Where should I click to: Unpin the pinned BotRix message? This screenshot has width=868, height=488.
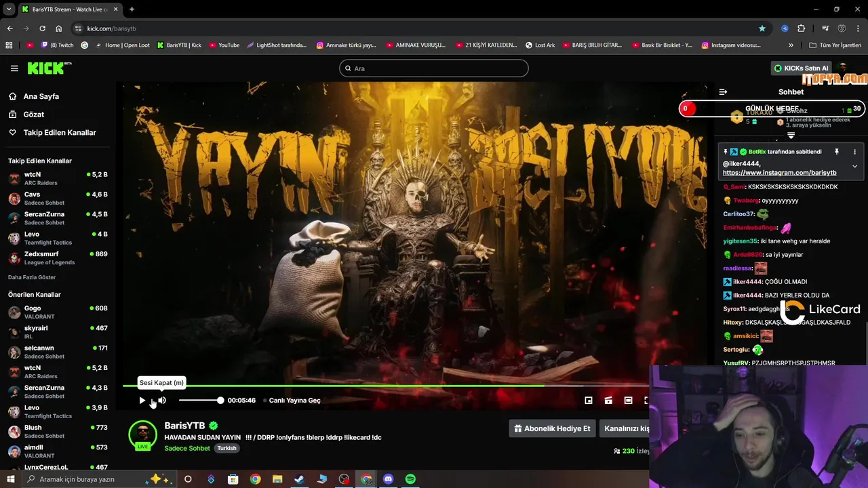point(836,152)
